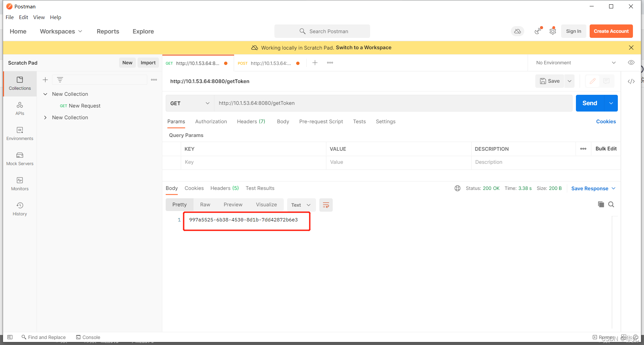Switch to the Raw response view
The height and width of the screenshot is (345, 644).
tap(205, 205)
